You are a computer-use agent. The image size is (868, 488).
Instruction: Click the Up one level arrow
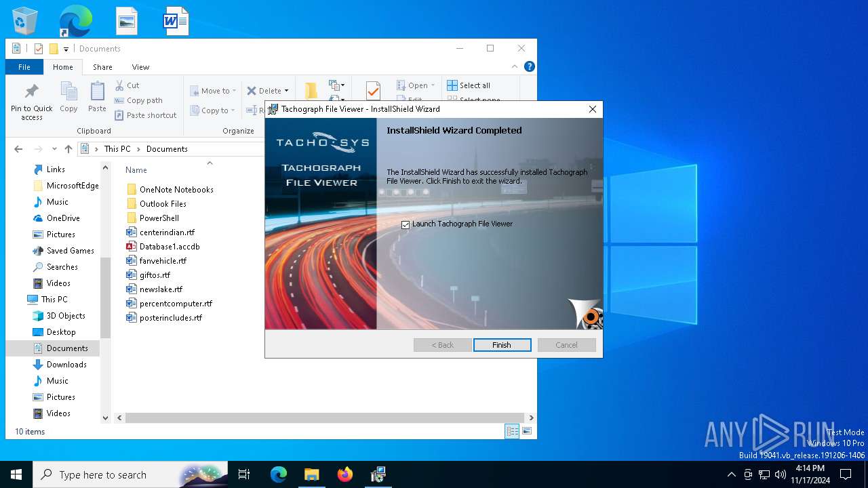click(x=68, y=149)
